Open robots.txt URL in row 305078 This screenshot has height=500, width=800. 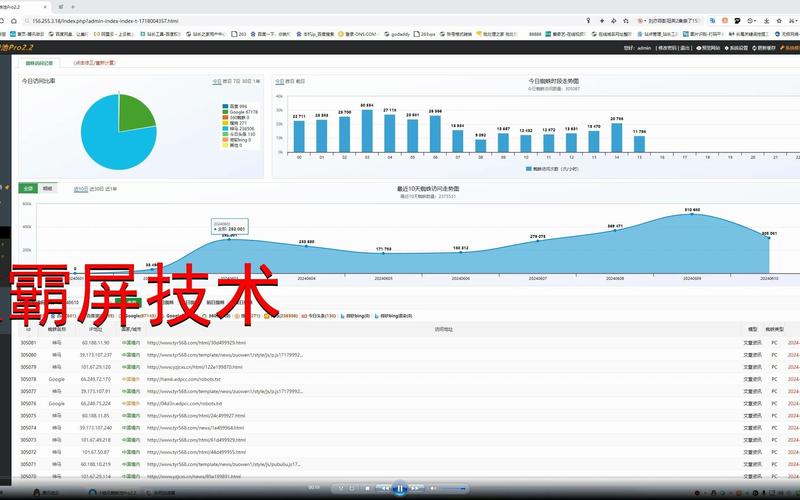(184, 379)
